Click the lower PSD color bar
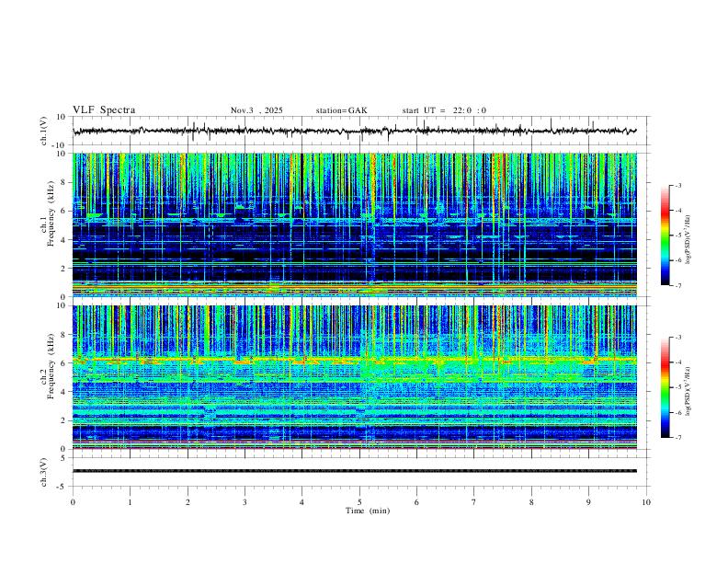The height and width of the screenshot is (563, 728). point(665,387)
